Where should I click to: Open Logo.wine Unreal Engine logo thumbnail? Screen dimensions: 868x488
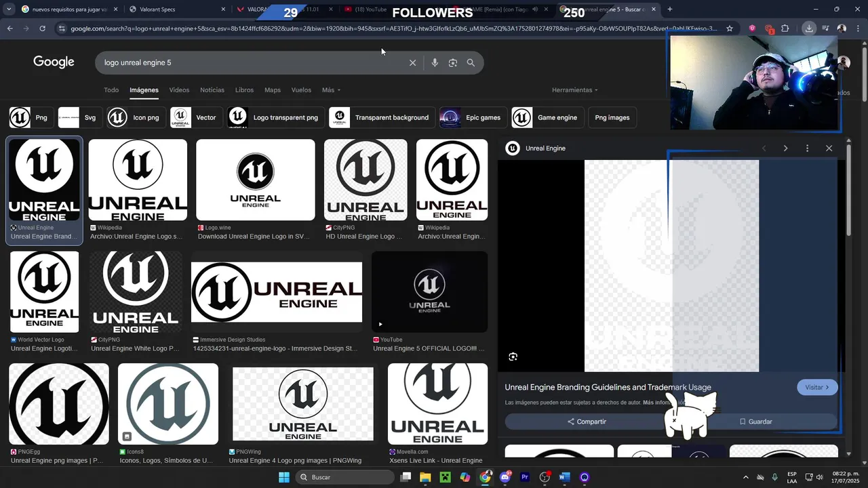256,180
